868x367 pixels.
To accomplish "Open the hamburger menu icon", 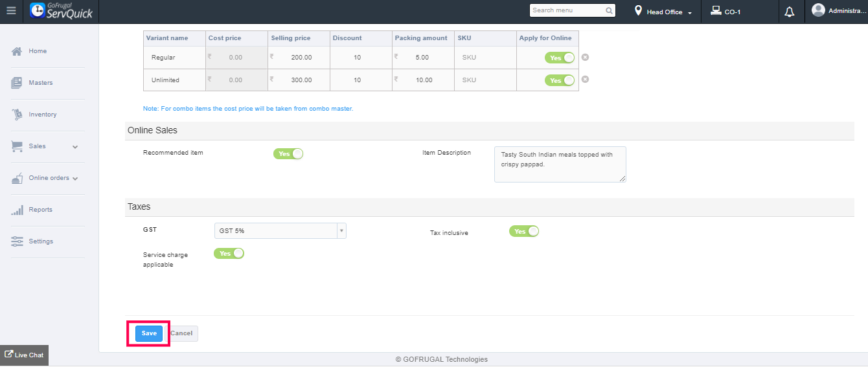I will click(11, 11).
